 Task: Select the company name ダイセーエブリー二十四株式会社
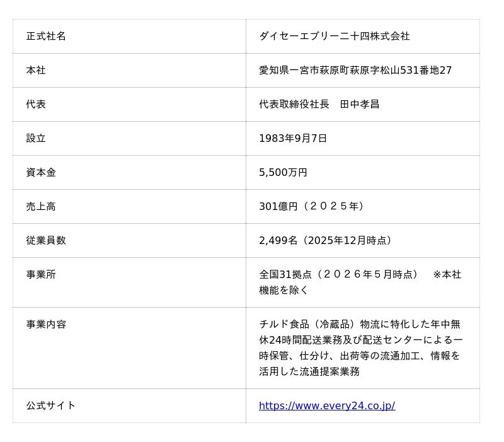click(x=335, y=36)
